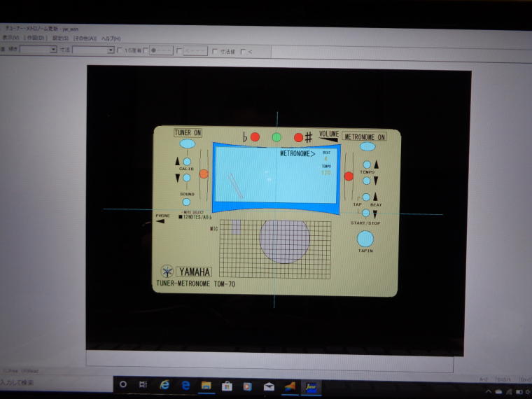Open File Explorer from taskbar

(206, 386)
